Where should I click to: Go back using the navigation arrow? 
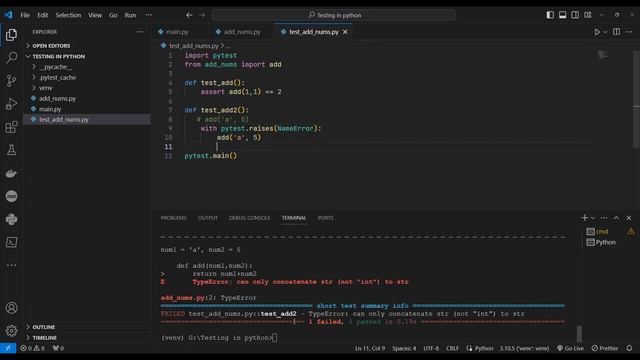[x=189, y=15]
